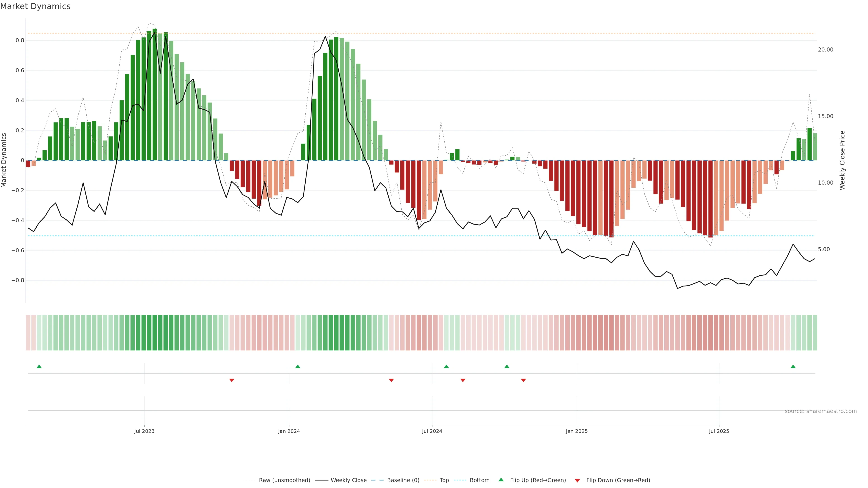
Task: Click the Market Dynamics chart title
Action: [35, 6]
